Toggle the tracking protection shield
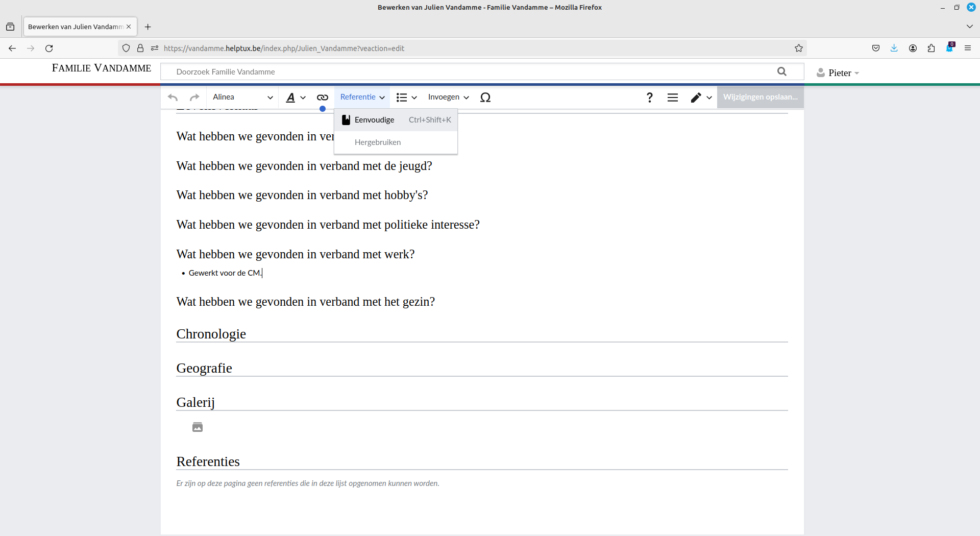 126,48
